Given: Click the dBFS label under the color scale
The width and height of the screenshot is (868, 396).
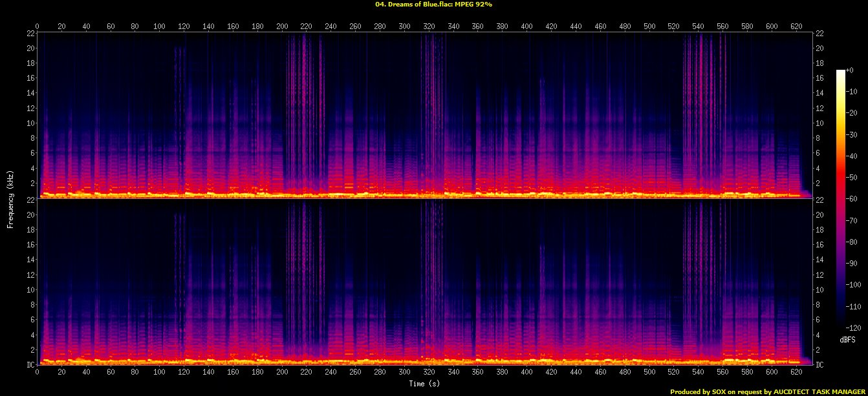Looking at the screenshot, I should pyautogui.click(x=847, y=339).
